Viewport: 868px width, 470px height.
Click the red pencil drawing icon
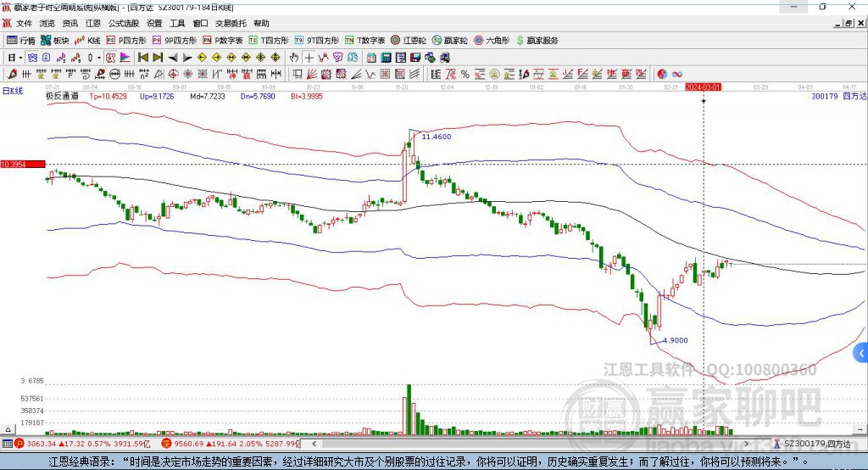(12, 75)
